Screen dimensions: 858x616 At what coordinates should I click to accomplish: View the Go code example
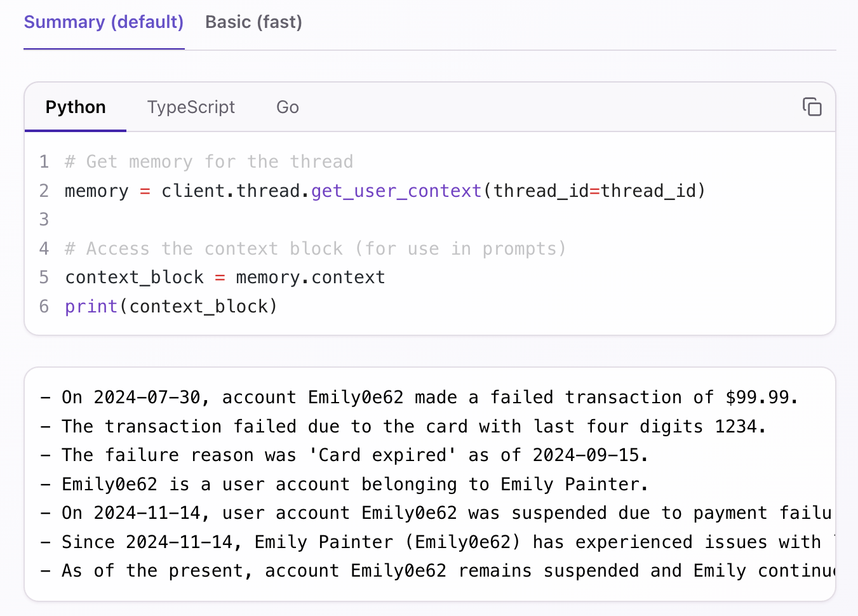pyautogui.click(x=288, y=107)
